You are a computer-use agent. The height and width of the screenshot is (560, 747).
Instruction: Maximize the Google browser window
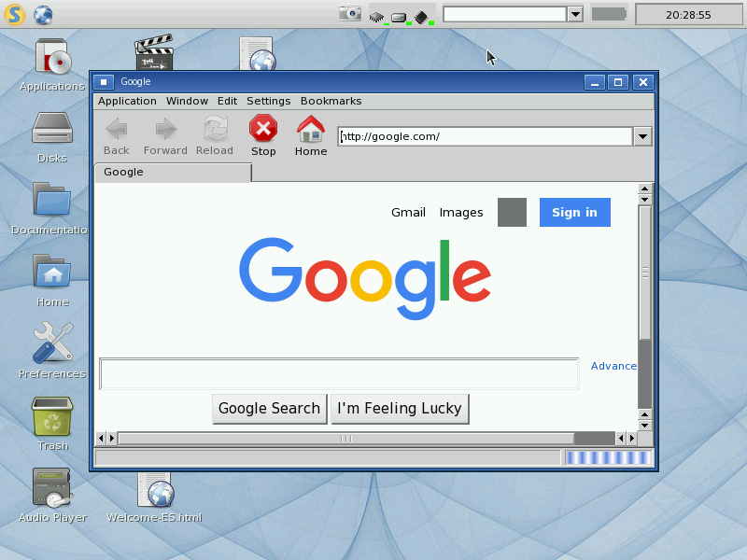[618, 82]
